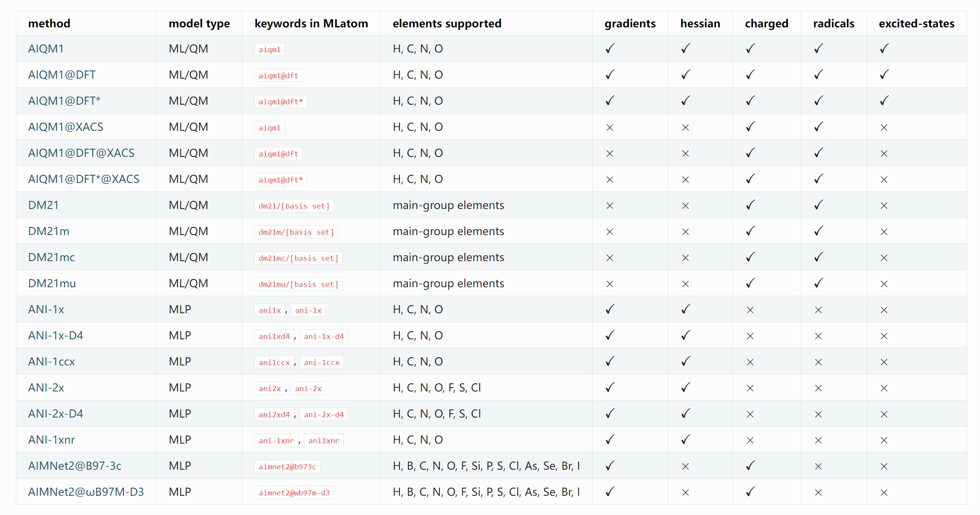Screen dimensions: 980x515
Task: Click the hessian cross for AIMNet2@B97-3c
Action: (x=685, y=466)
